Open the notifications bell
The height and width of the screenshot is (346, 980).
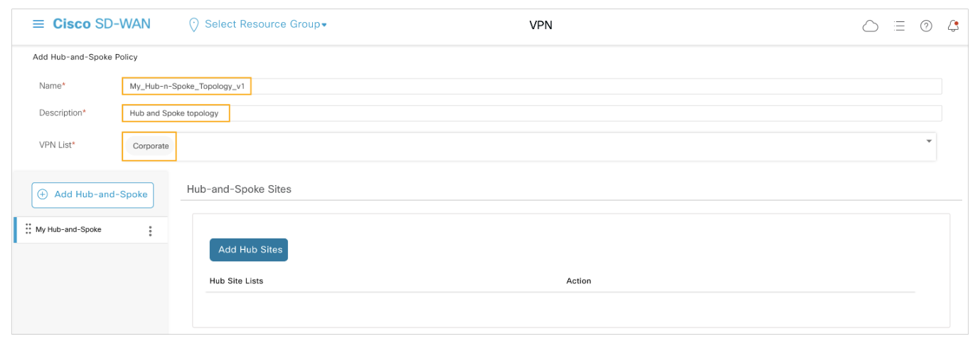[x=953, y=26]
